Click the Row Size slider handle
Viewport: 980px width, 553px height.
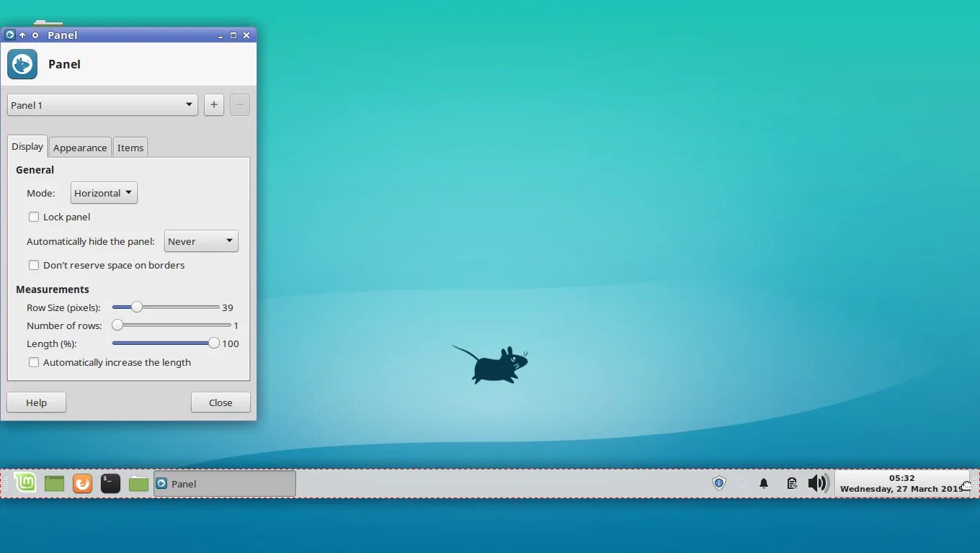click(x=136, y=307)
